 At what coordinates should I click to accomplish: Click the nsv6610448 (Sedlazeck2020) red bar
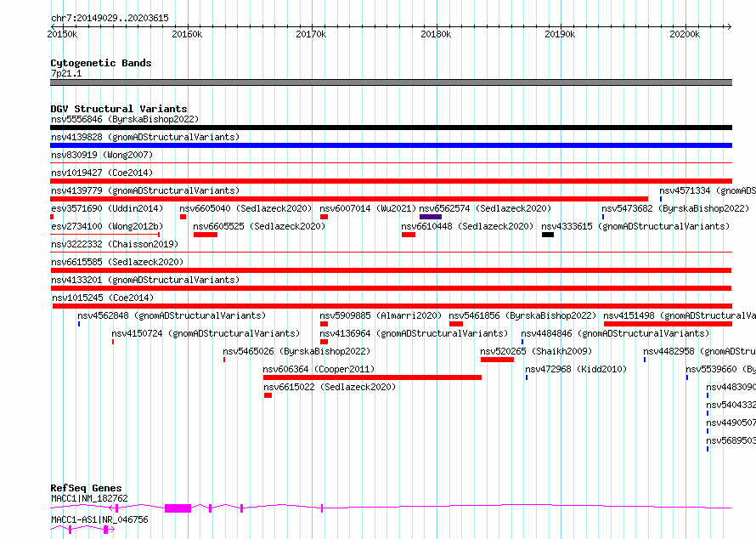tap(409, 235)
